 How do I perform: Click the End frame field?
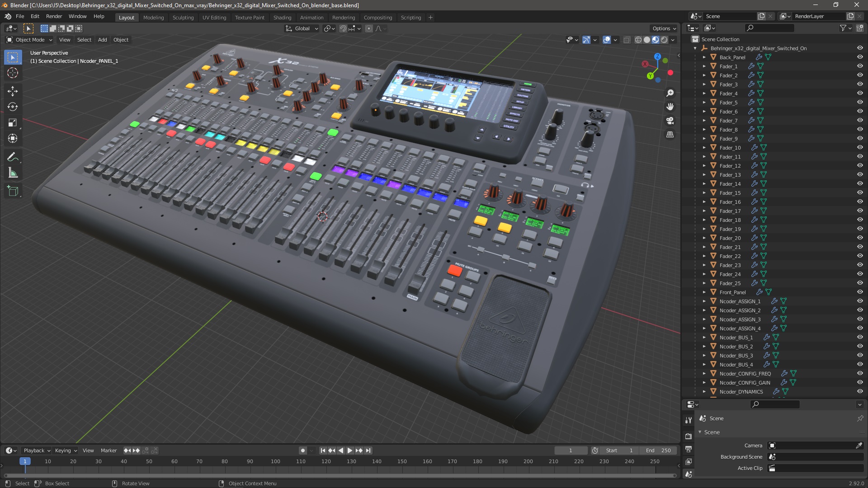click(659, 450)
